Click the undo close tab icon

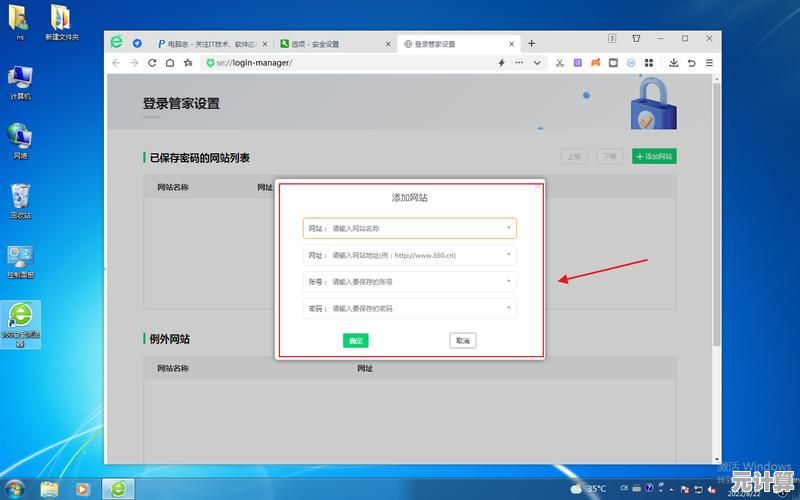691,62
